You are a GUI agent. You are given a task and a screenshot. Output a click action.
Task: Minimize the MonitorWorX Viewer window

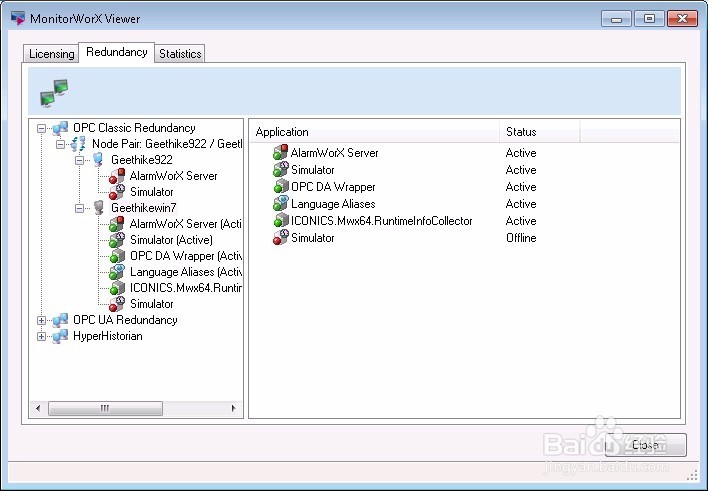click(x=616, y=19)
